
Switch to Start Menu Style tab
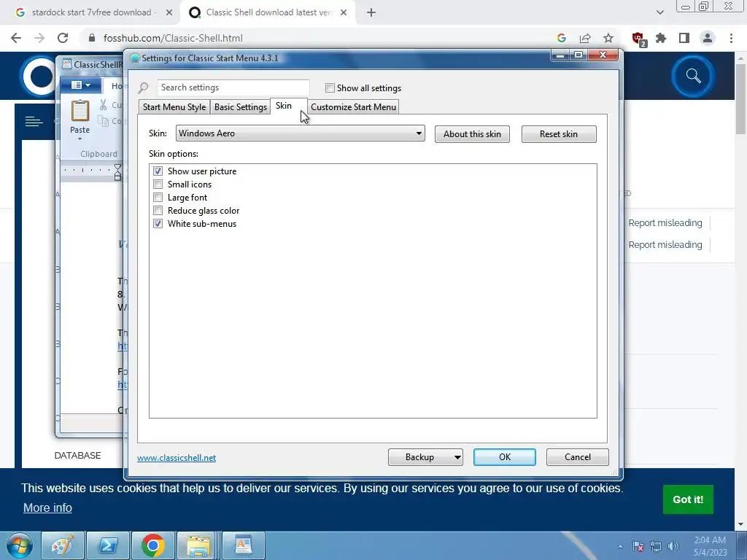174,107
